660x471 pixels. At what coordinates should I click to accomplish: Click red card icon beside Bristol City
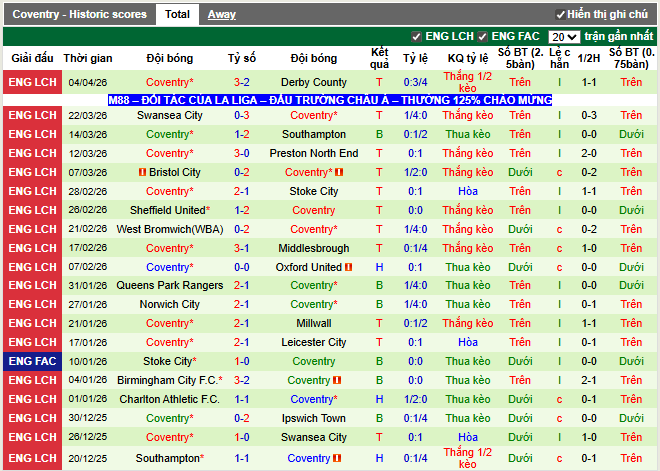(142, 173)
